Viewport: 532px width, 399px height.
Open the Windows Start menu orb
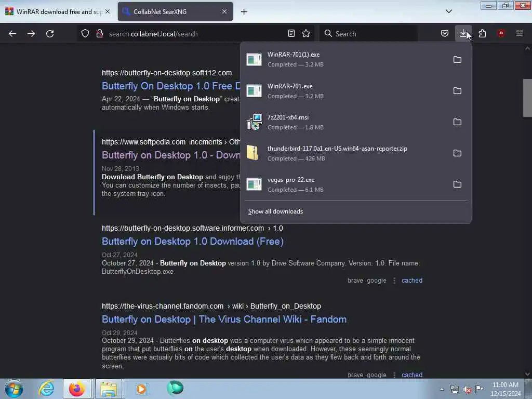(14, 389)
